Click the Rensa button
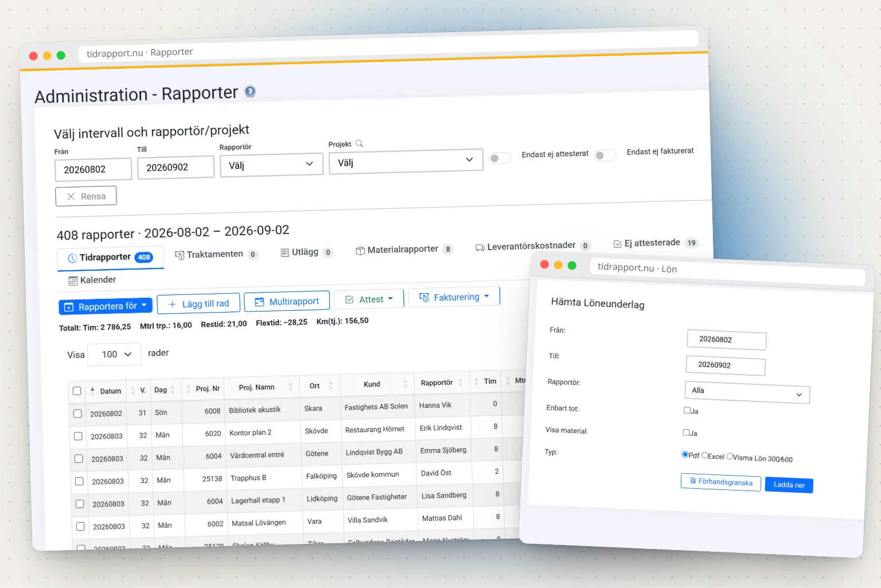Viewport: 881px width, 588px height. pos(86,196)
